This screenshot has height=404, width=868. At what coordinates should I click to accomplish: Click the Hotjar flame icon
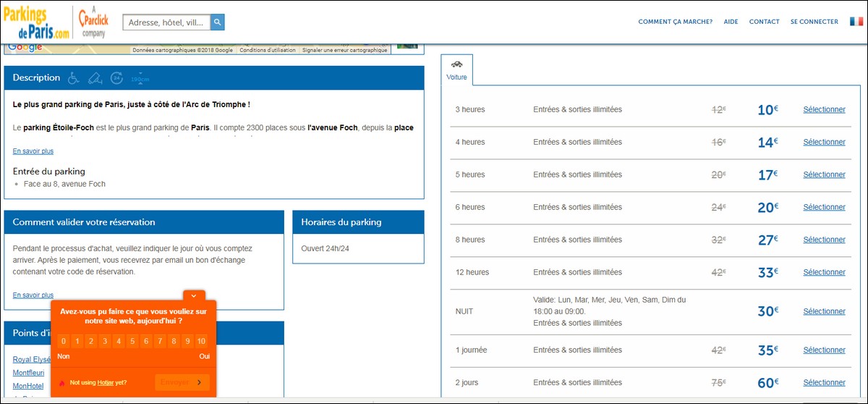[x=62, y=382]
